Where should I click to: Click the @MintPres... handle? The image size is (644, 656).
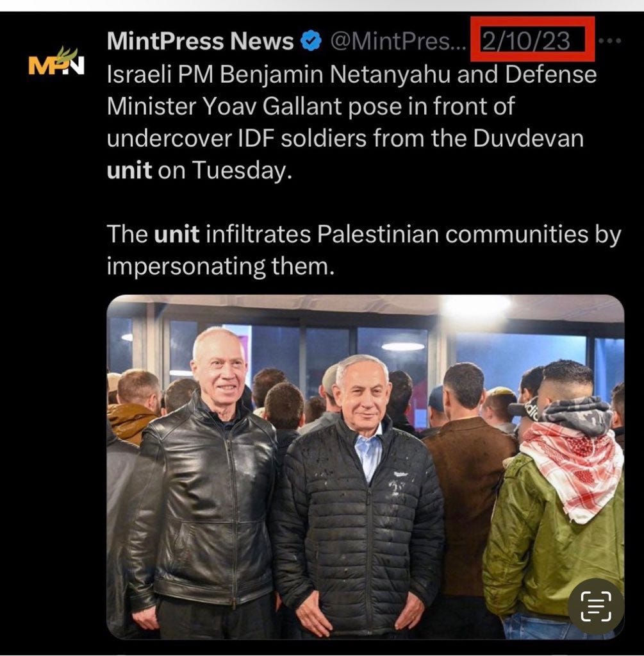[398, 41]
